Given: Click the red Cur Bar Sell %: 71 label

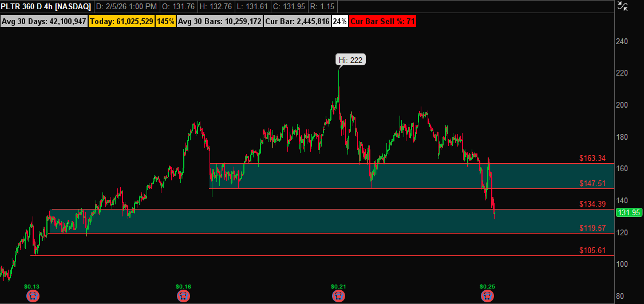Looking at the screenshot, I should 382,21.
